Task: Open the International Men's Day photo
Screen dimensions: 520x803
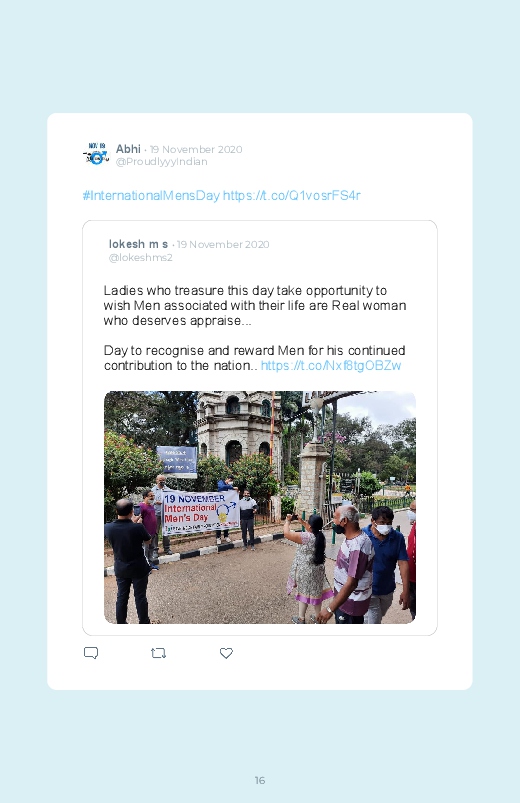Action: tap(260, 507)
